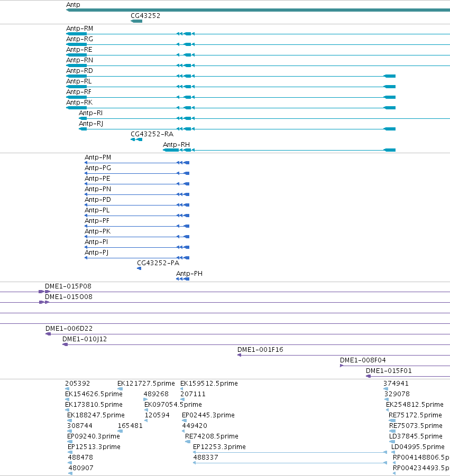Open EST label EK173810.5prime
Screen dimensions: 450x476
[94, 405]
